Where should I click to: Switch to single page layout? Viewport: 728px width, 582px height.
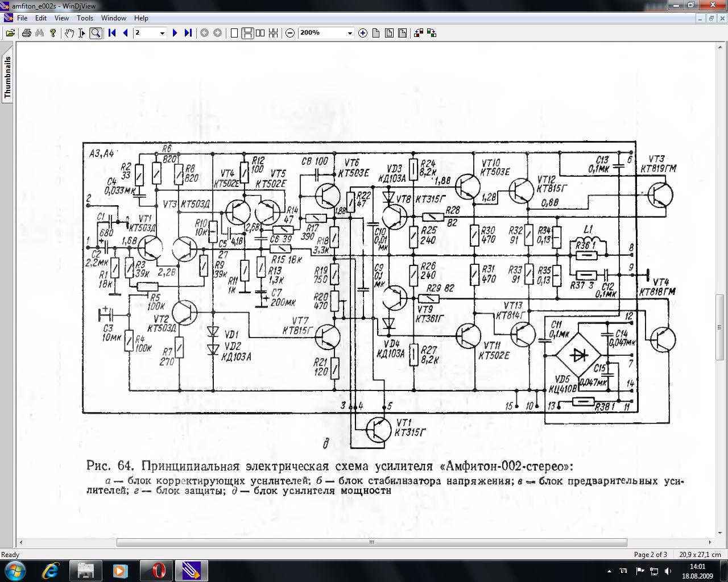tap(234, 33)
